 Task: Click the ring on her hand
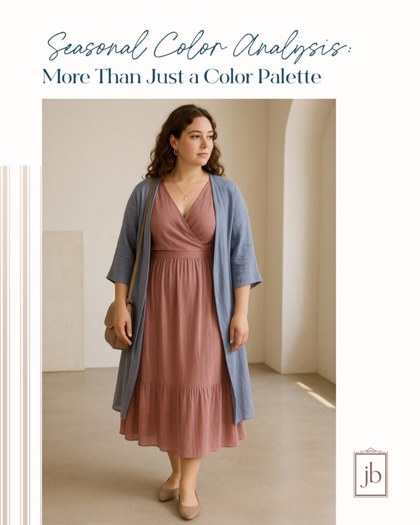tap(246, 341)
